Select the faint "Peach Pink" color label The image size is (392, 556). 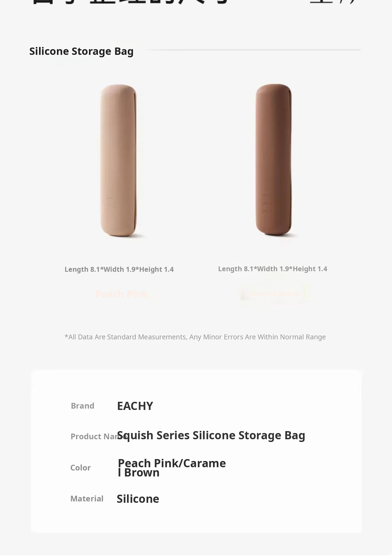[122, 294]
